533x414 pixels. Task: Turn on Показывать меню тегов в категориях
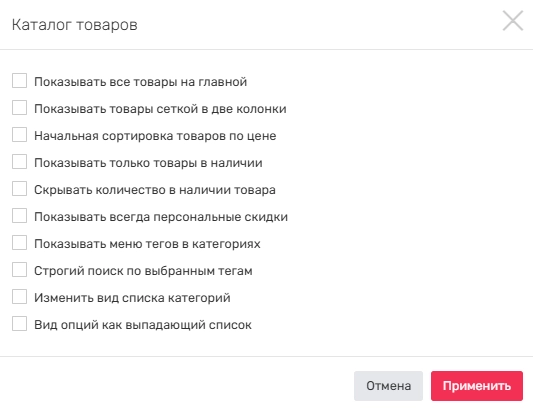pyautogui.click(x=19, y=243)
